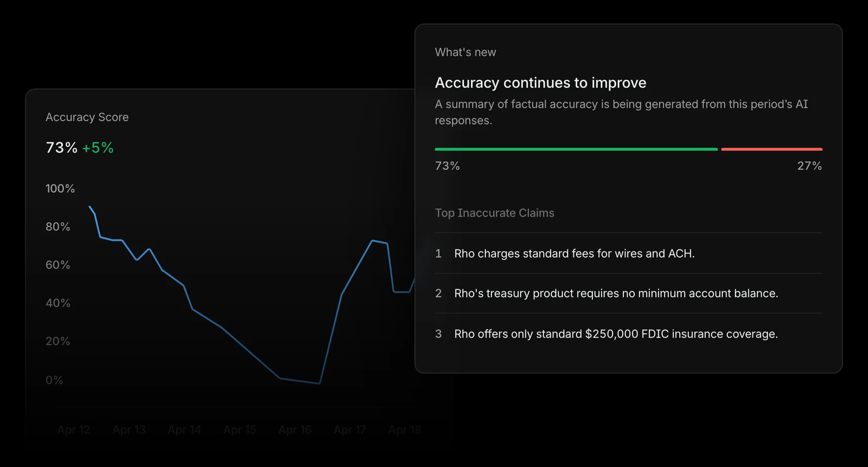Click the Apr 13 date label
The width and height of the screenshot is (868, 467).
tap(129, 430)
